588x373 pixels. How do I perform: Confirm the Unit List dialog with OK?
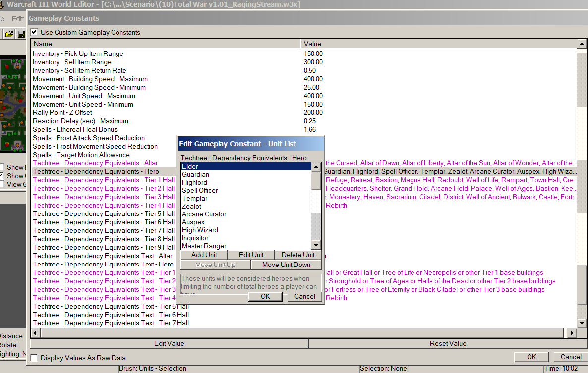pos(265,296)
